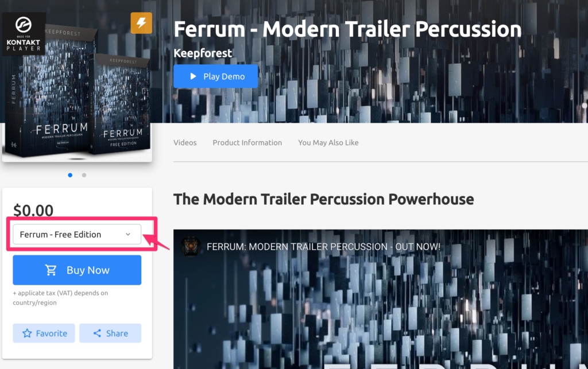Click the video channel avatar icon
This screenshot has width=588, height=369.
pyautogui.click(x=191, y=247)
